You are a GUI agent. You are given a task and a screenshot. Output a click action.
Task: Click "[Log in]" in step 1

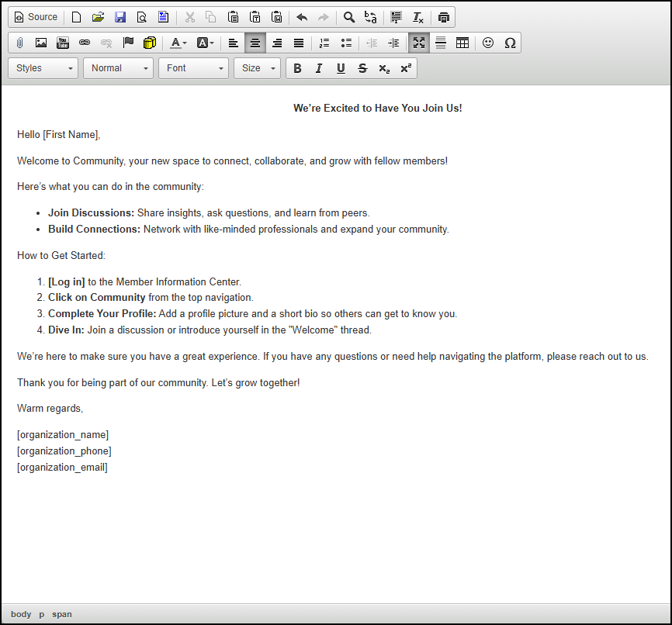[67, 282]
